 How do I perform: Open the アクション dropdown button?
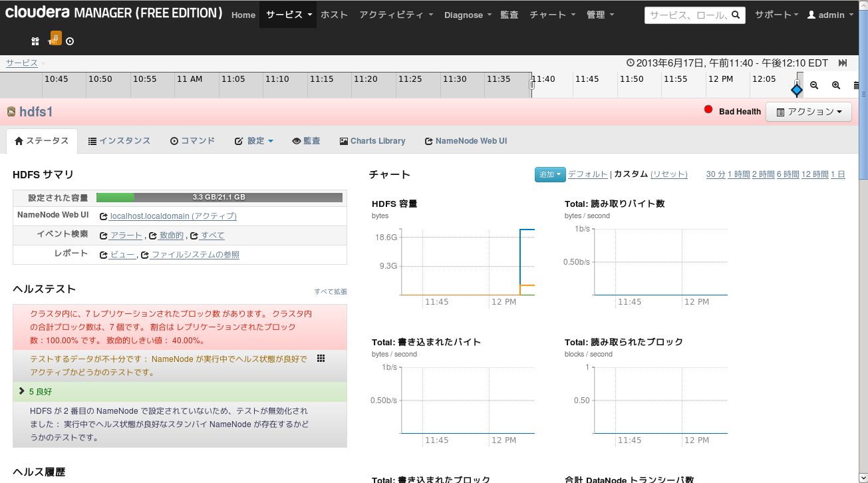tap(809, 112)
